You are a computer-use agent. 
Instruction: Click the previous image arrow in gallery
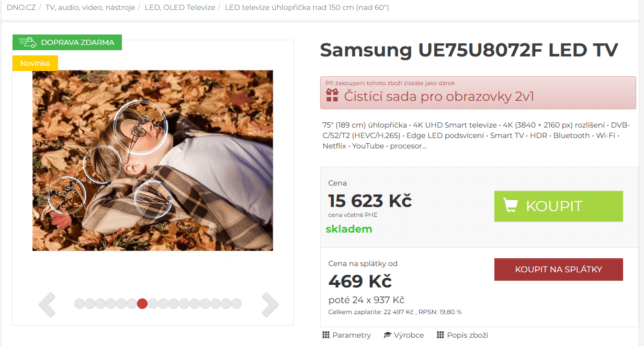click(x=47, y=304)
